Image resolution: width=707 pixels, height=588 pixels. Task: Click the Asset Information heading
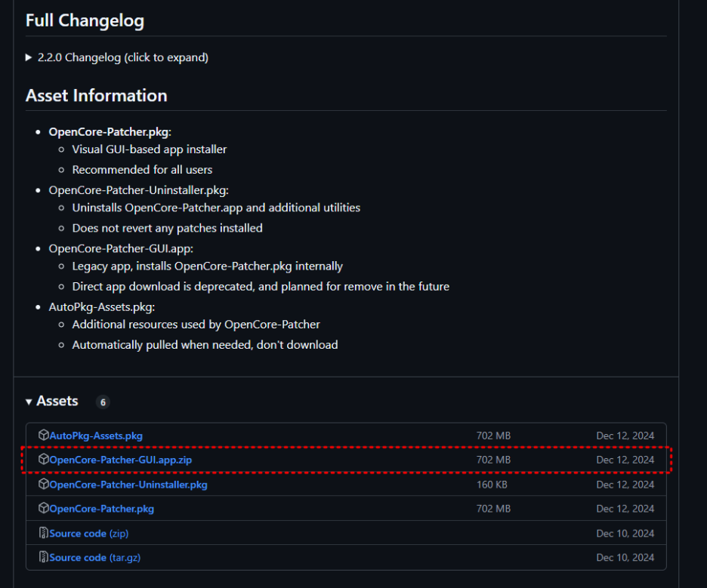[x=97, y=96]
